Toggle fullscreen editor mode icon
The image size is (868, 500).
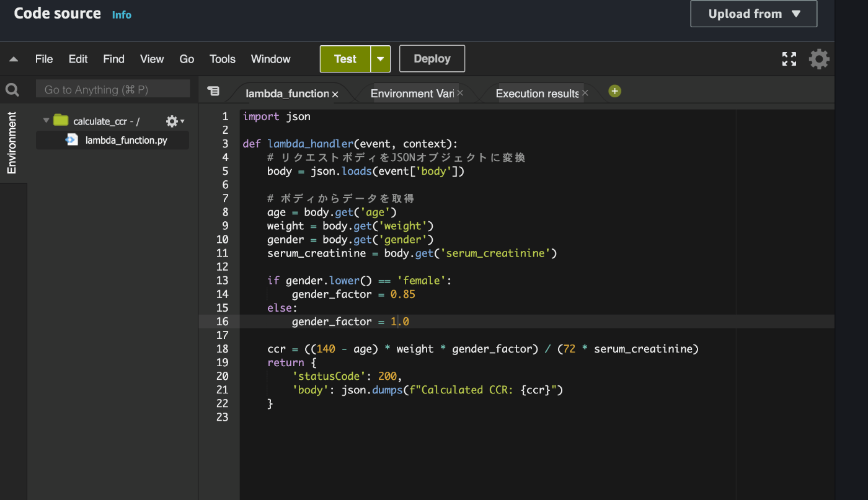click(789, 59)
